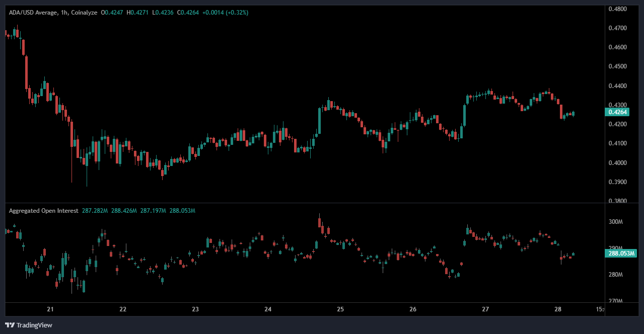The height and width of the screenshot is (334, 644).
Task: Click the high price value H0.4271
Action: [136, 12]
